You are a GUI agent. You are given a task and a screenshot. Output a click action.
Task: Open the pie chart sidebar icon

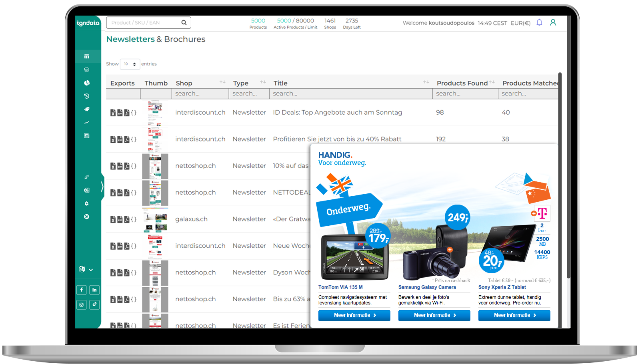(86, 83)
